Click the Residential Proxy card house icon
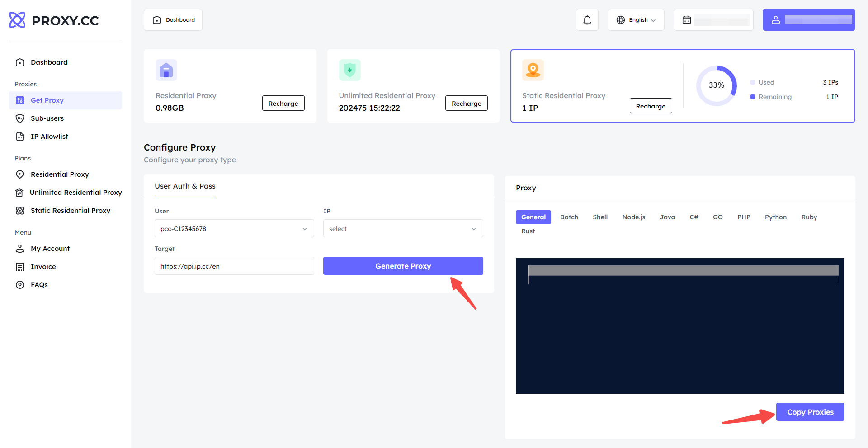Viewport: 868px width, 448px height. pyautogui.click(x=166, y=70)
